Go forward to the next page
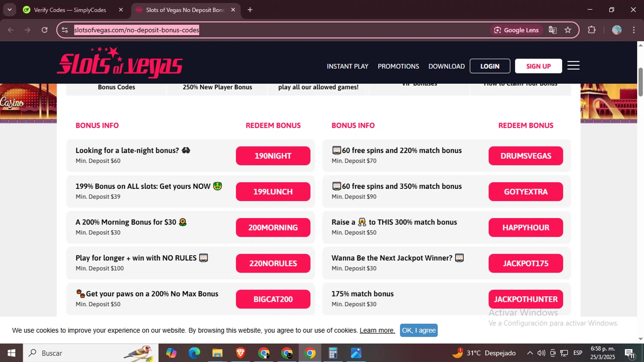This screenshot has height=362, width=644. pyautogui.click(x=27, y=30)
